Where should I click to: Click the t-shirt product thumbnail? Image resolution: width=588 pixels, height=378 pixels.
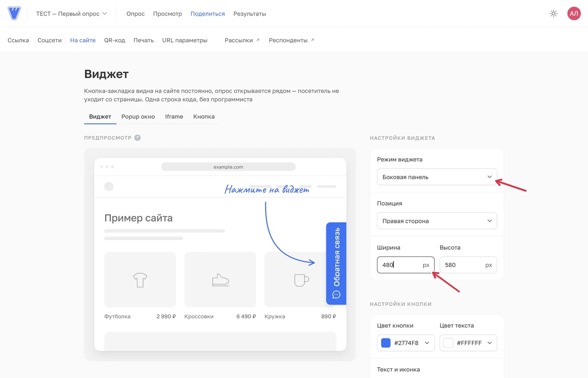[140, 280]
